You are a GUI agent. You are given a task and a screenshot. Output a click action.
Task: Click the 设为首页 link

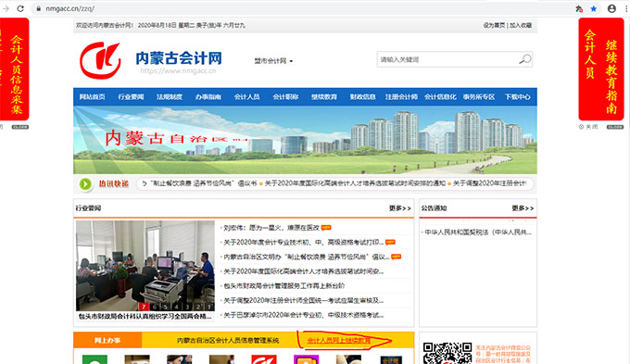click(494, 25)
